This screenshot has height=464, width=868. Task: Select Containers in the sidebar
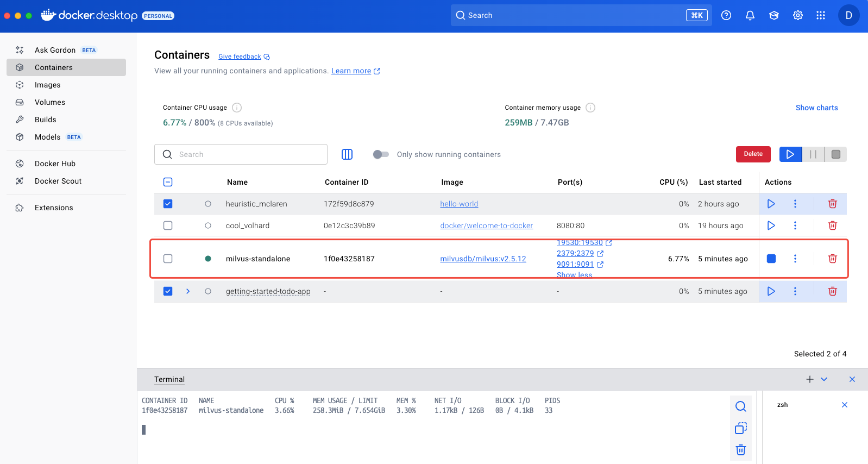[66, 67]
